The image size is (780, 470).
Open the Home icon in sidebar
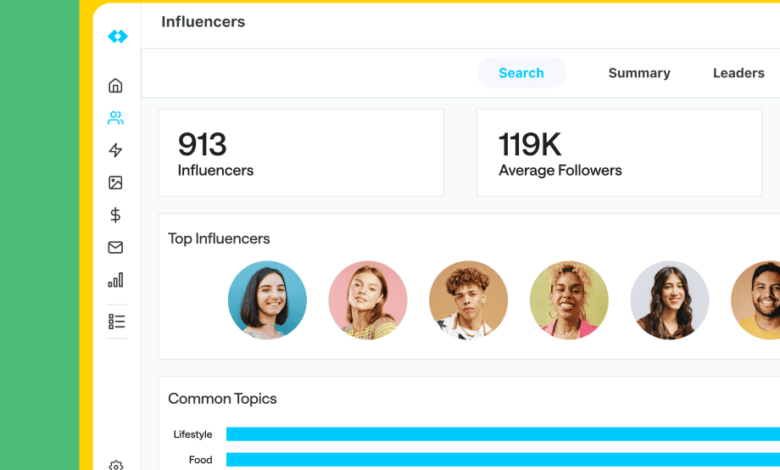[115, 86]
